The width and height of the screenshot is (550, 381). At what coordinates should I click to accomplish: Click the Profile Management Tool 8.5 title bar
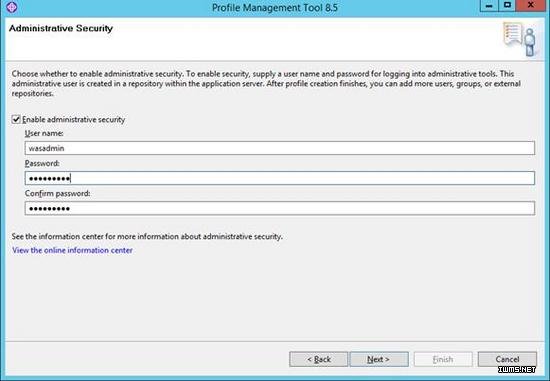[x=275, y=7]
